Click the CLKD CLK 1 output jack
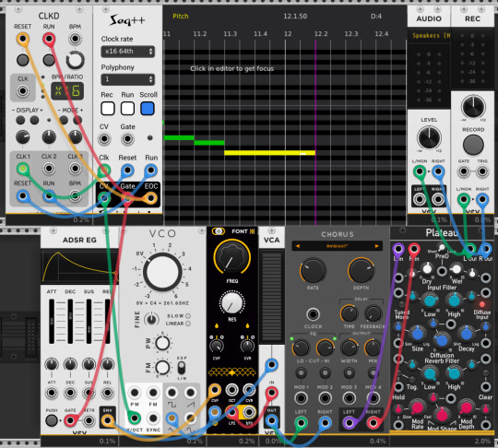498x448 pixels. pyautogui.click(x=22, y=169)
